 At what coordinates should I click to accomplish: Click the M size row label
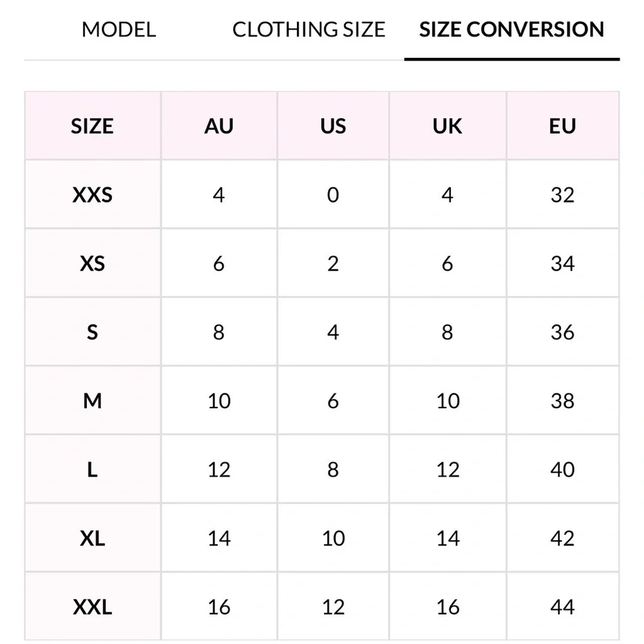(x=92, y=401)
